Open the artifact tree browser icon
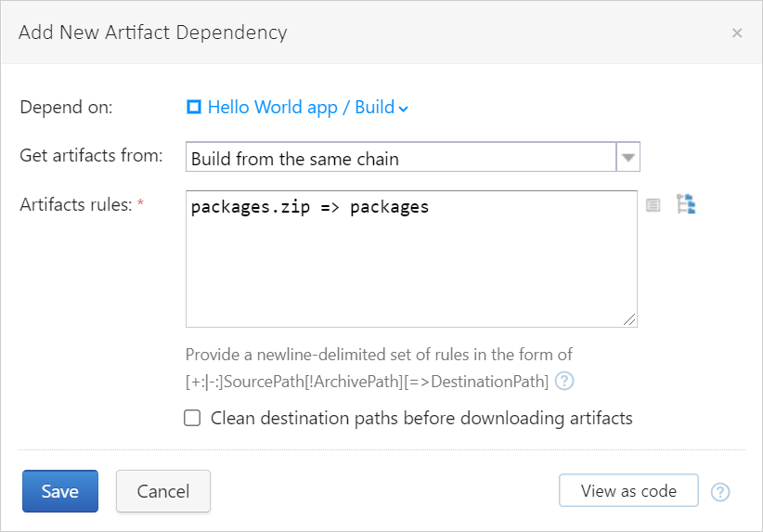 click(686, 204)
